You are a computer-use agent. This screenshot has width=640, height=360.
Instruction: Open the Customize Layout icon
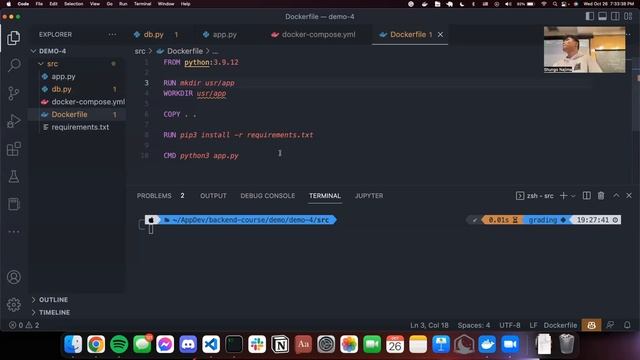pyautogui.click(x=628, y=16)
